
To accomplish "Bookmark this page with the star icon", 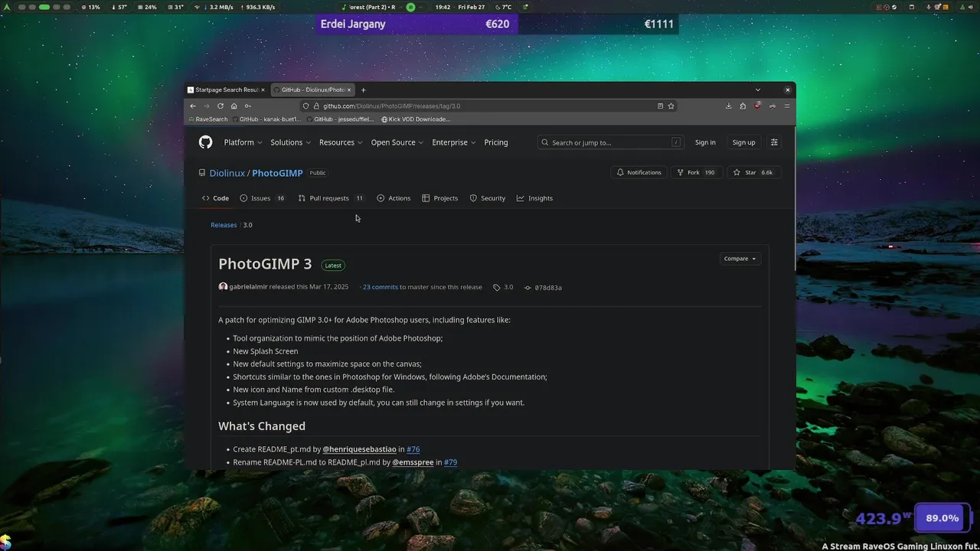I will tap(671, 106).
